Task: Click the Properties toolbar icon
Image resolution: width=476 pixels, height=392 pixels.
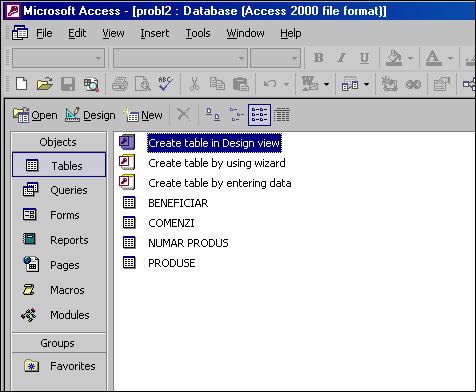Action: point(442,84)
